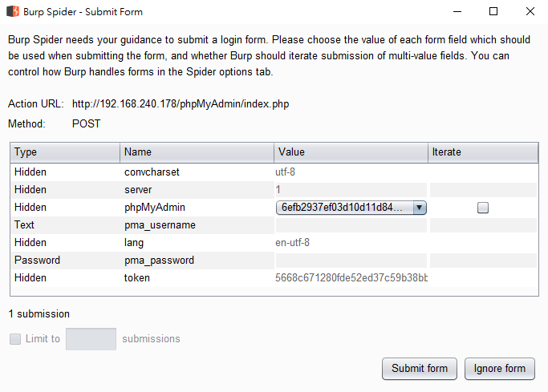This screenshot has width=548, height=392.
Task: Open the phpMyAdmin value dropdown
Action: click(419, 208)
